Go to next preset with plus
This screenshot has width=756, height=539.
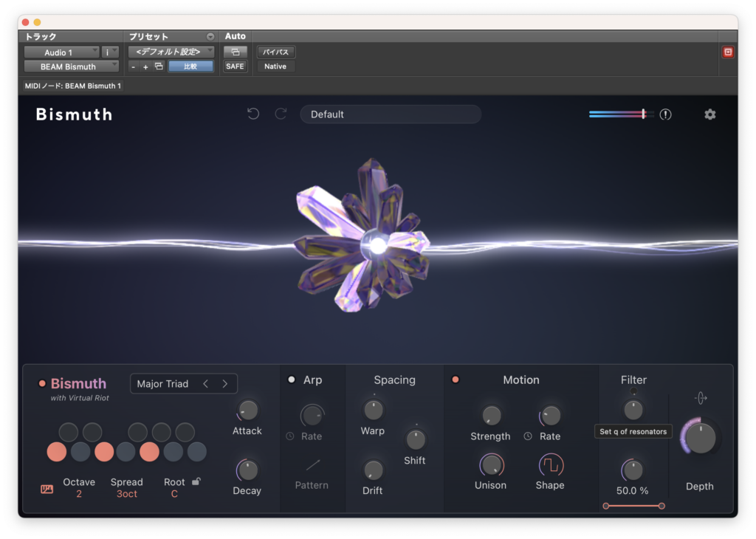pyautogui.click(x=145, y=67)
